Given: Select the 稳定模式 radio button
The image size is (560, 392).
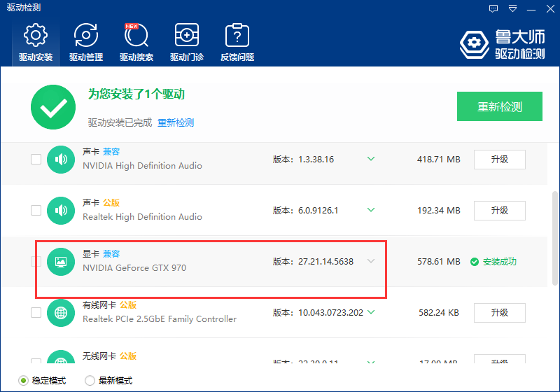Looking at the screenshot, I should 23,381.
